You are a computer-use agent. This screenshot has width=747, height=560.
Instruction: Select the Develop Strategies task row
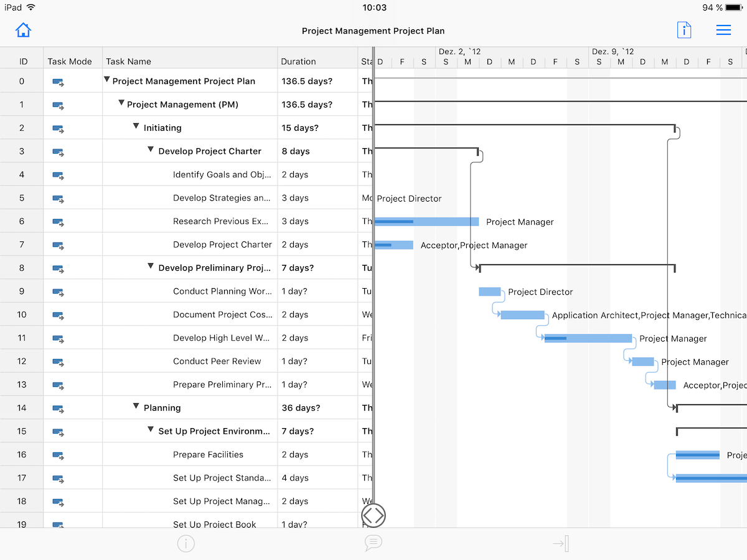[x=221, y=198]
